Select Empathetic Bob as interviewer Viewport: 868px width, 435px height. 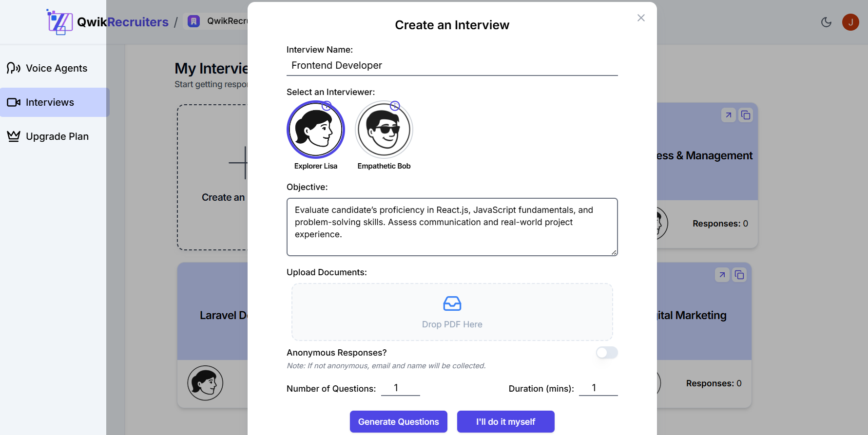coord(384,130)
